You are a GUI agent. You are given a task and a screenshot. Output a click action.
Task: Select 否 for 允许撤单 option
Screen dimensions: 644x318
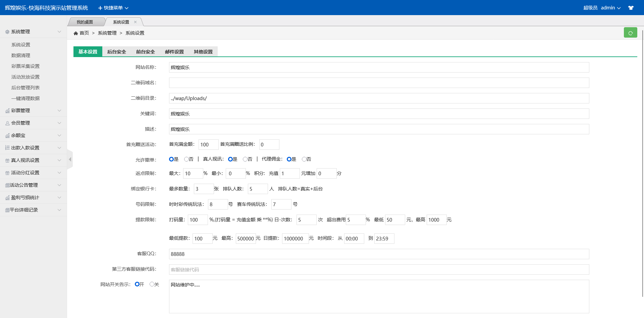(186, 159)
